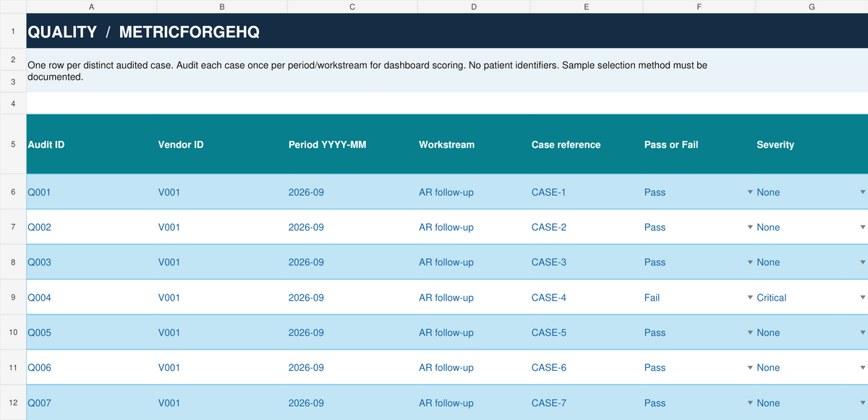Viewport: 868px width, 420px height.
Task: Open Pass or Fail dropdown for Q001
Action: [x=750, y=192]
